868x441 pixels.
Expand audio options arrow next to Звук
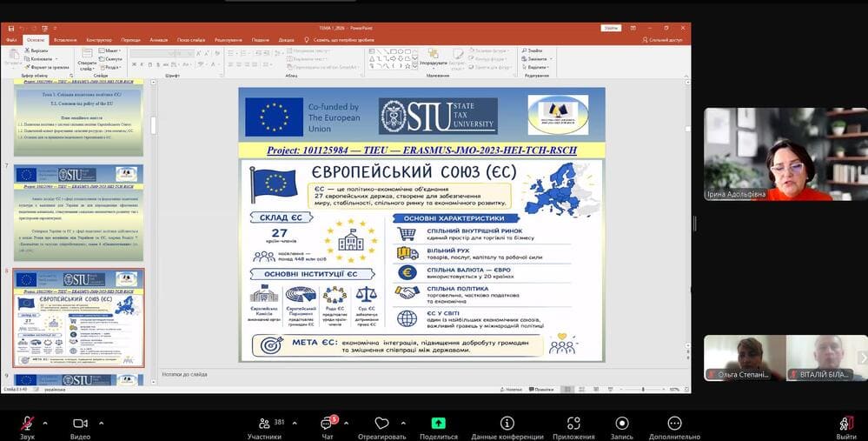tap(45, 424)
